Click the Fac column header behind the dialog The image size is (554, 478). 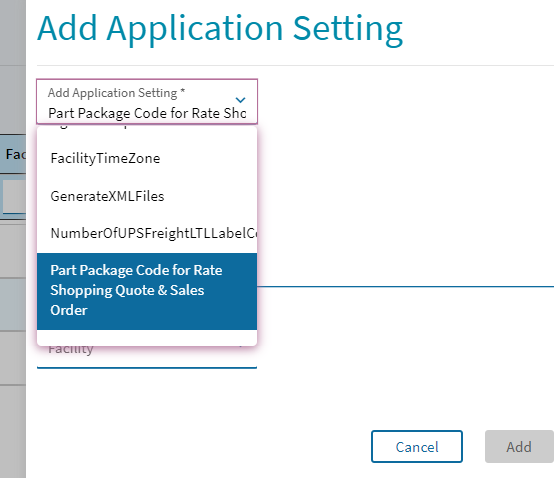pyautogui.click(x=14, y=154)
